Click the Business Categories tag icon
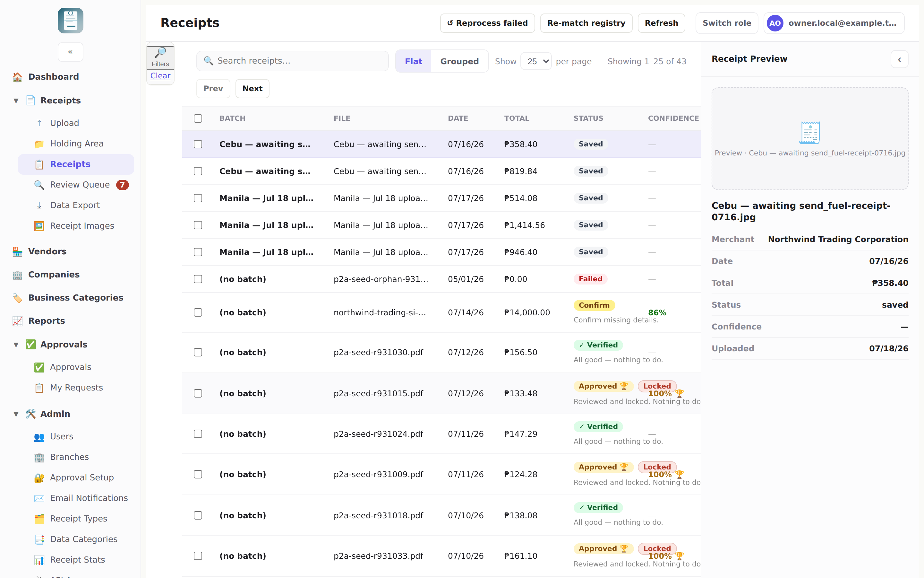 17,298
